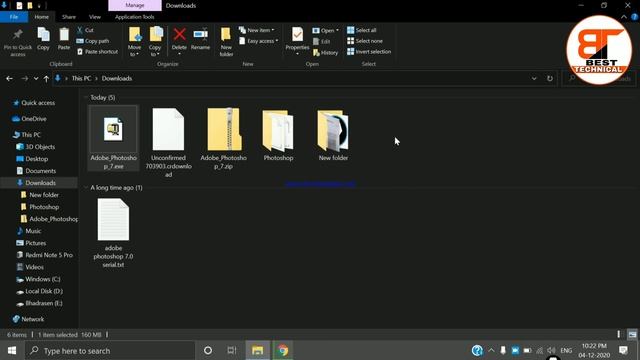Select the Photoshop folder in file pane

coord(278,135)
